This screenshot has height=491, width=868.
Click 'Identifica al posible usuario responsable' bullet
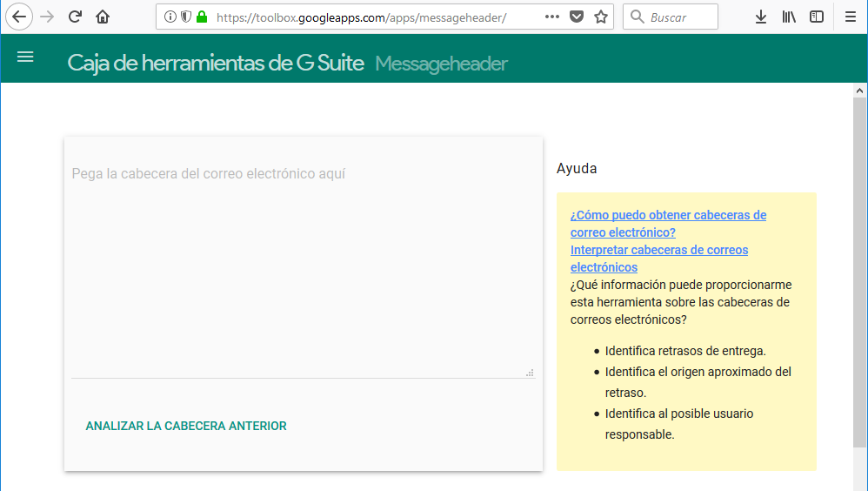tap(679, 424)
